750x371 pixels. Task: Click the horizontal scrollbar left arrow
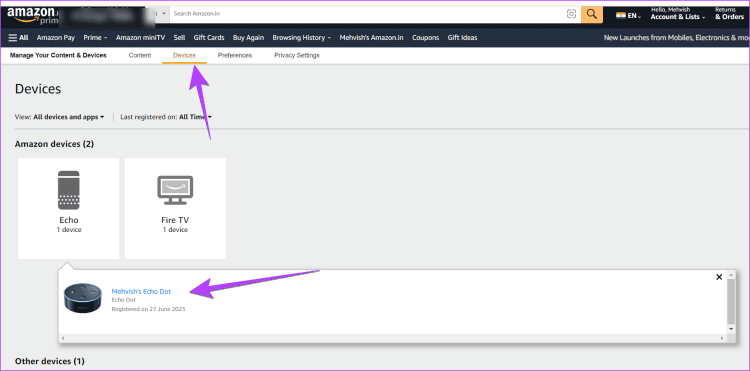(x=63, y=338)
